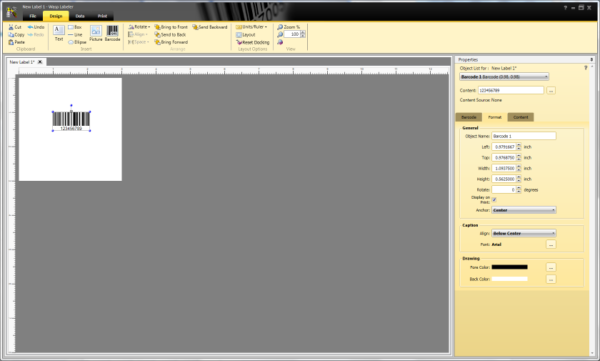The image size is (600, 361).
Task: Open the Rotate dropdown in ribbon
Action: coord(139,27)
